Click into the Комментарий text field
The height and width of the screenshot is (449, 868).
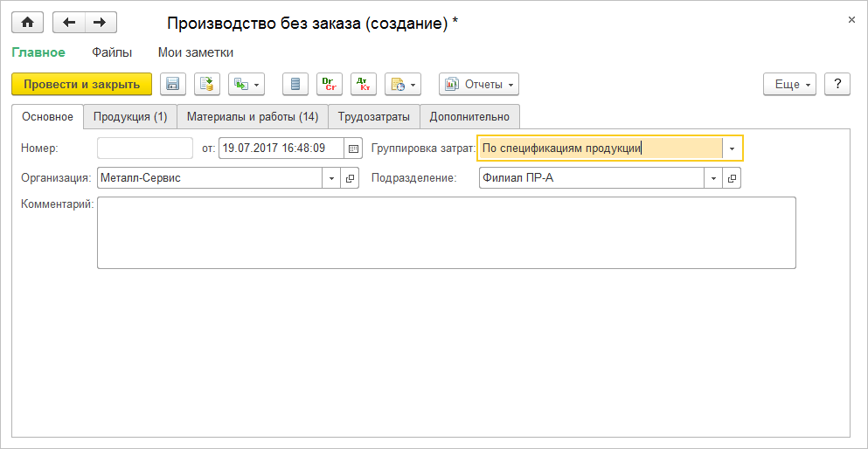pyautogui.click(x=446, y=232)
